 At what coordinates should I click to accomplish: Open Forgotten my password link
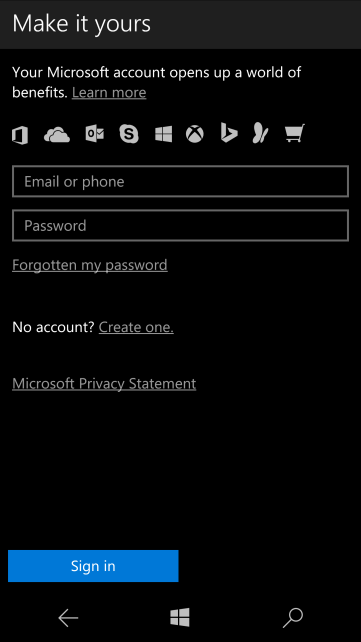[90, 265]
